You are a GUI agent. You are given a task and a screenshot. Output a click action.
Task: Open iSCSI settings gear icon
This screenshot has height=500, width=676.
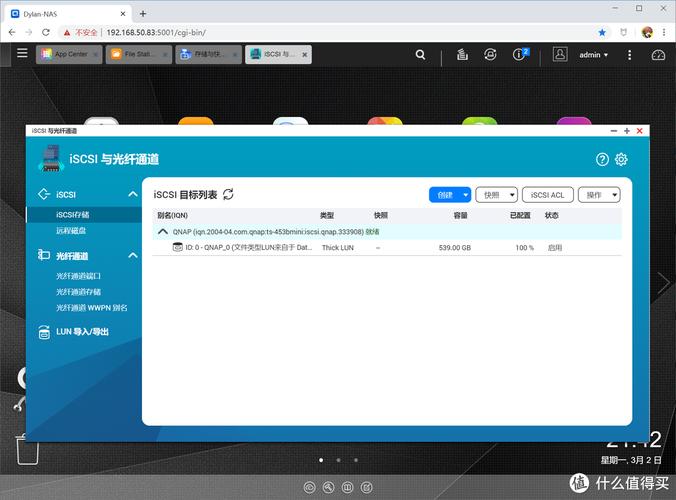point(621,159)
